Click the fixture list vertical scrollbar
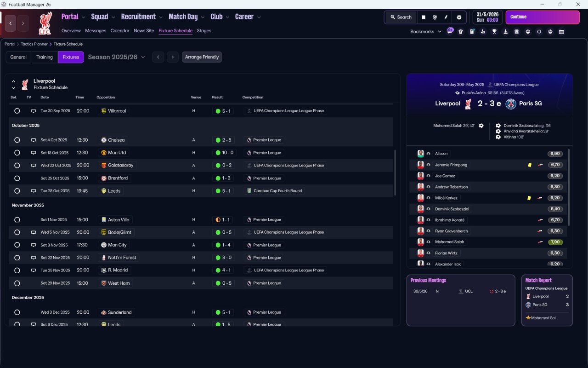The image size is (588, 368). click(x=395, y=172)
